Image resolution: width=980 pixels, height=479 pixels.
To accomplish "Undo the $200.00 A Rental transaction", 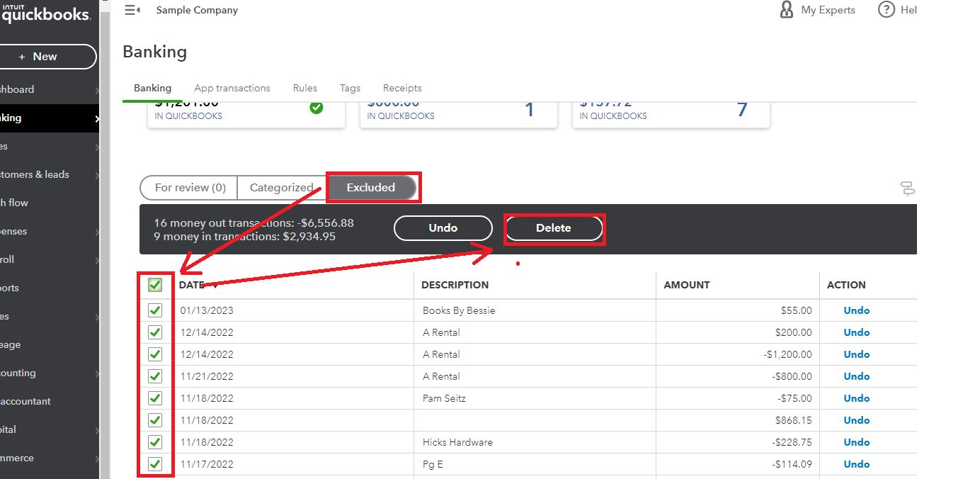I will (857, 332).
